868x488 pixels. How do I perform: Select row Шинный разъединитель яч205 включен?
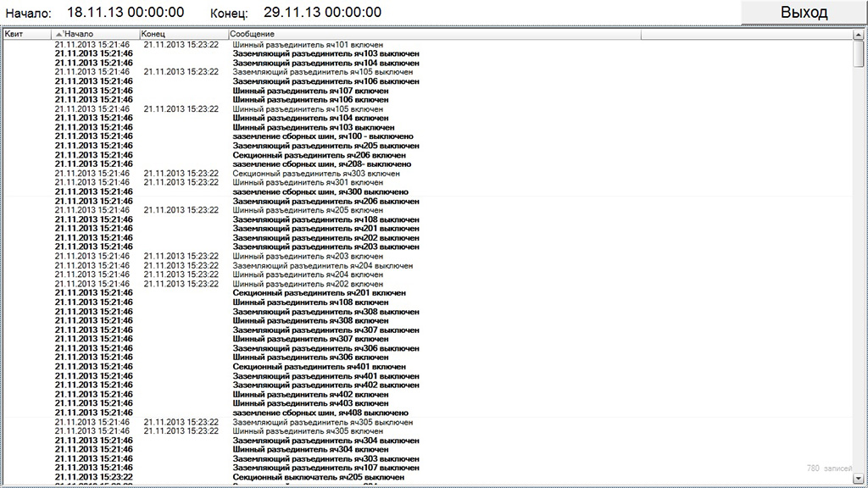click(x=427, y=210)
